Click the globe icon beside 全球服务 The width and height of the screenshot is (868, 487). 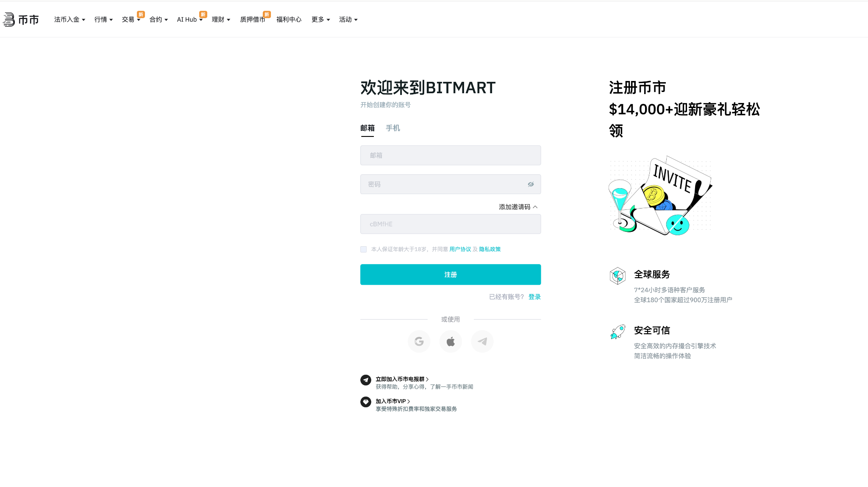coord(618,276)
